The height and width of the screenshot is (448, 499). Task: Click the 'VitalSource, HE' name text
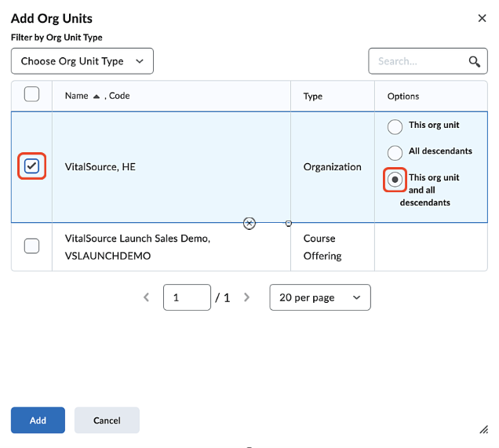(x=100, y=167)
